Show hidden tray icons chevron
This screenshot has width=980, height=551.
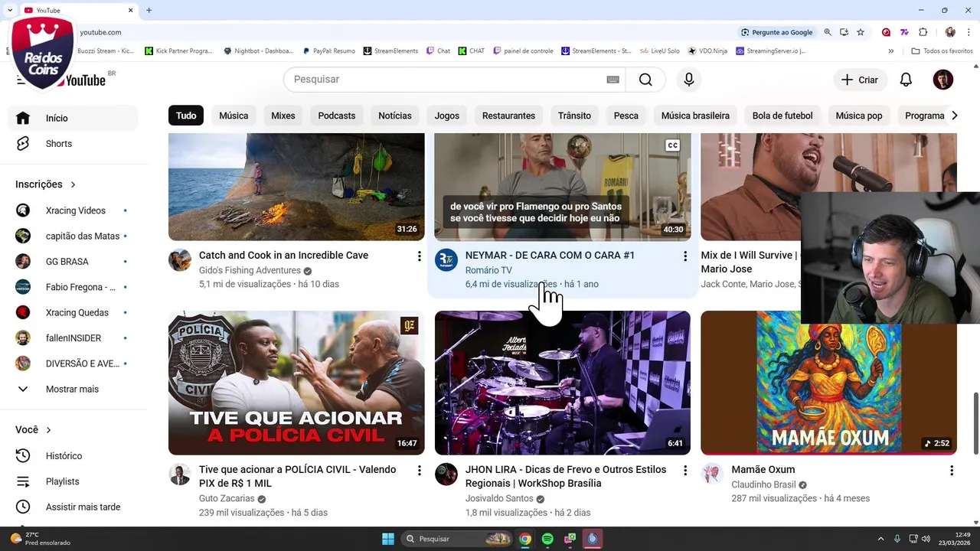click(x=880, y=539)
